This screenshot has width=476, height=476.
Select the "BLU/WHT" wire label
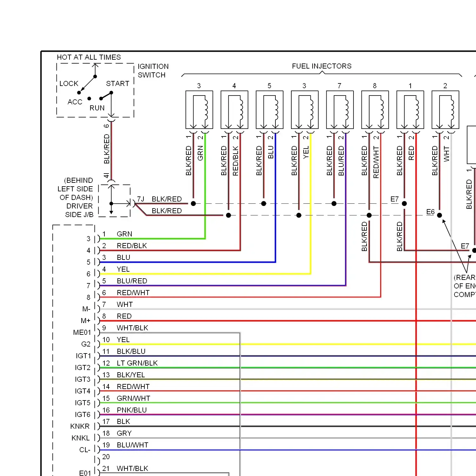[133, 445]
